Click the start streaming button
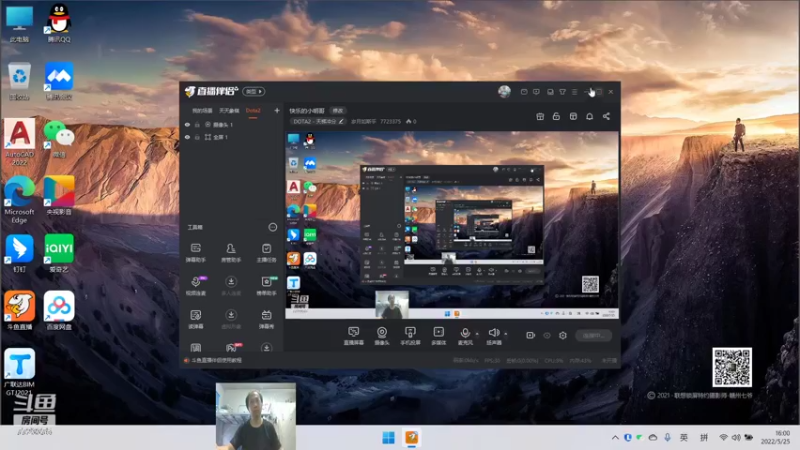 pos(593,335)
